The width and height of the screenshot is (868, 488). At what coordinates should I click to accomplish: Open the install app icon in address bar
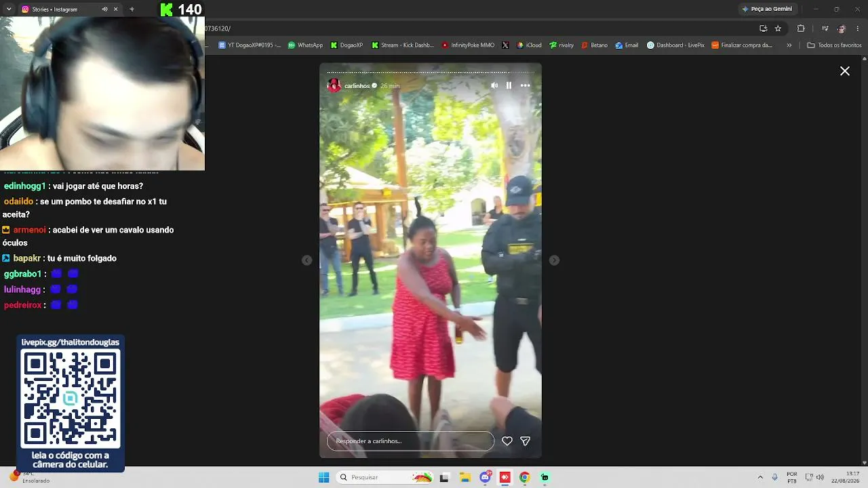(763, 28)
